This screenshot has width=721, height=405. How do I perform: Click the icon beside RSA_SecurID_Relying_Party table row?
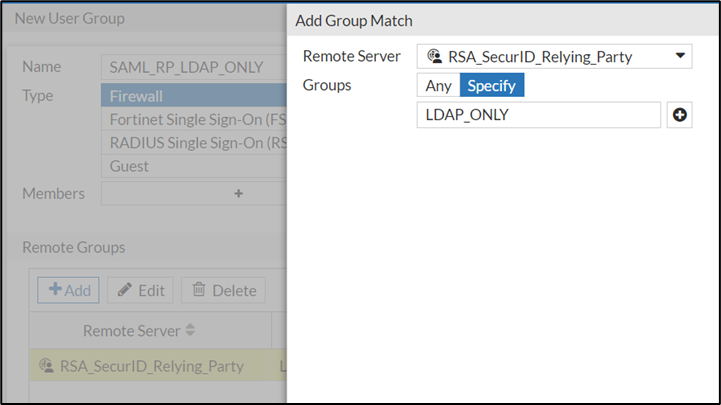click(x=46, y=366)
